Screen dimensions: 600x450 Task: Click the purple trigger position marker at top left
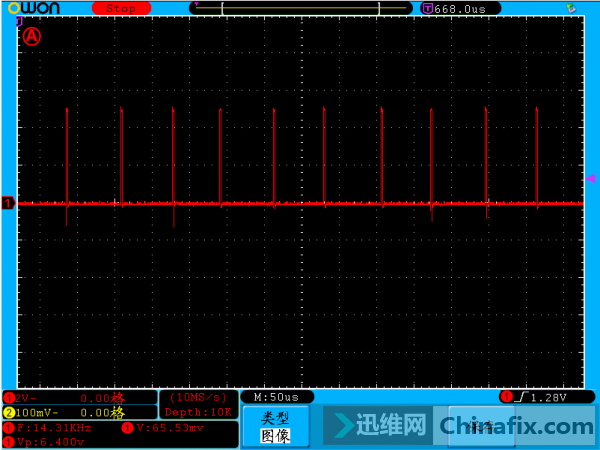click(19, 21)
